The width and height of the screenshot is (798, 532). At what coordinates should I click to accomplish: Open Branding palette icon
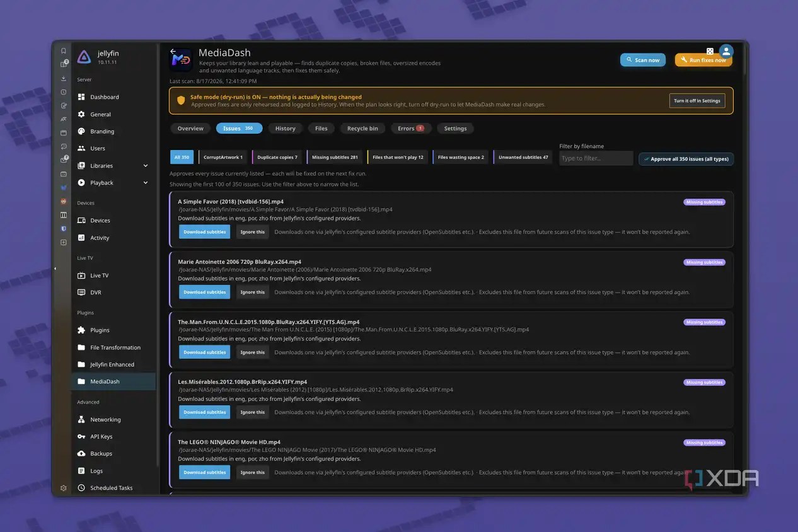(81, 131)
